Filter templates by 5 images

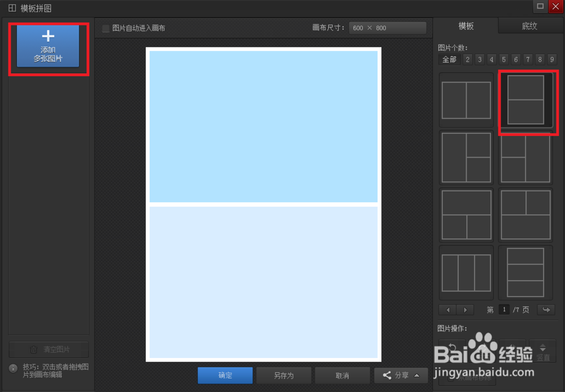pos(504,59)
